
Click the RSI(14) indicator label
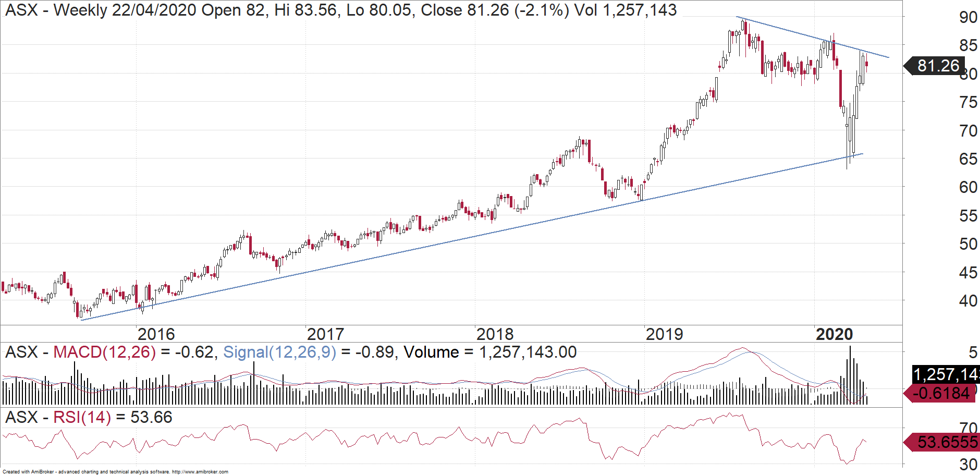point(82,417)
